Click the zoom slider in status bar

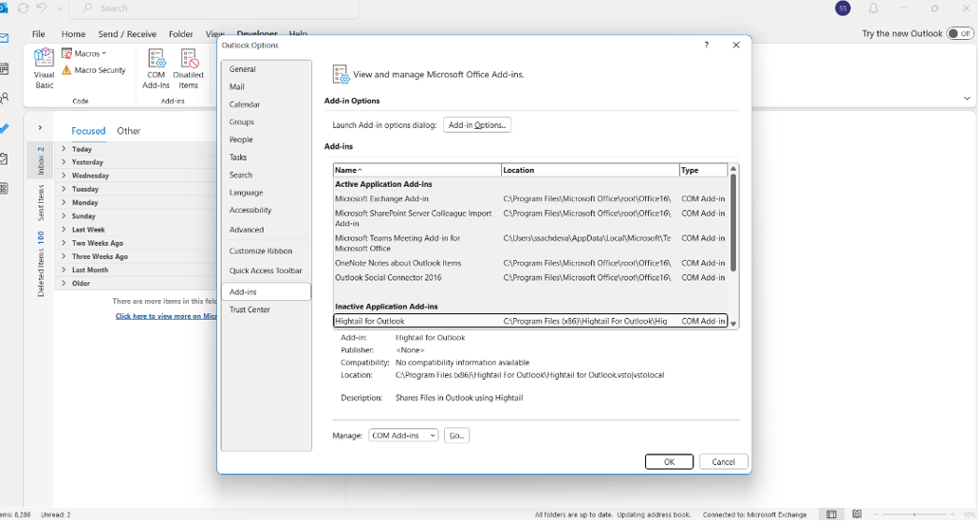click(x=915, y=514)
